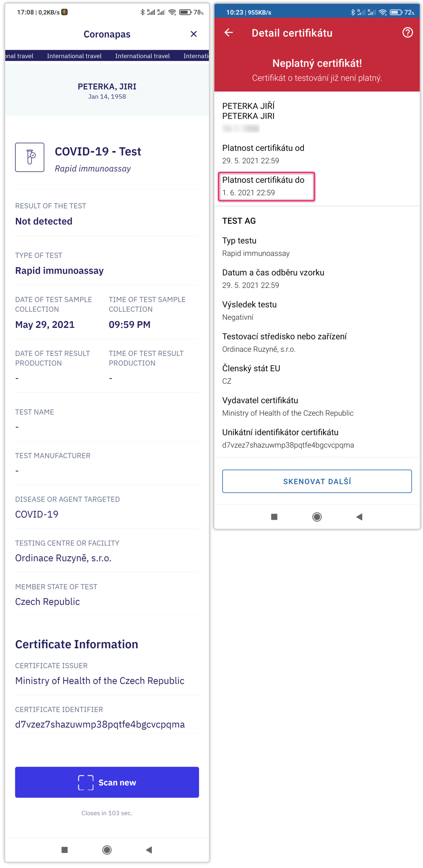Tap the PETERKA, JIRI name header
This screenshot has width=423, height=868.
107,87
